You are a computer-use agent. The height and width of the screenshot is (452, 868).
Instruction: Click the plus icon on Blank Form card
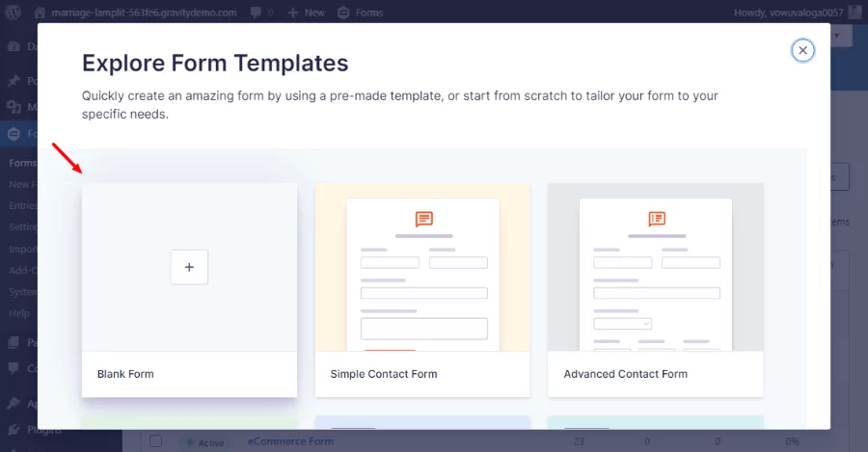click(189, 267)
